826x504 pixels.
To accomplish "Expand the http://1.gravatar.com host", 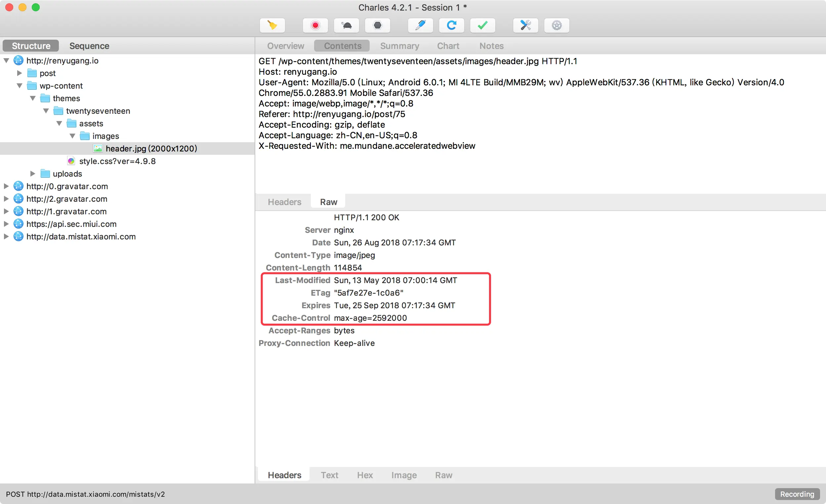I will (x=6, y=212).
